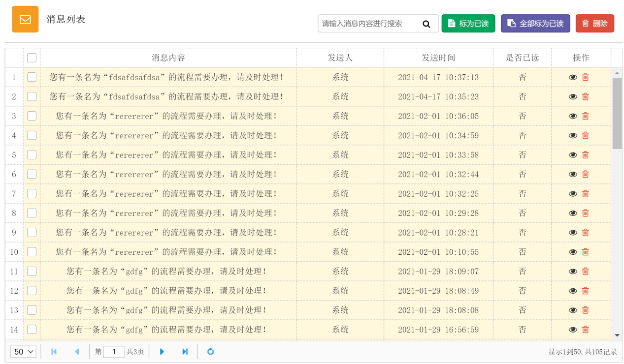This screenshot has width=624, height=364.
Task: View message sent at 10:33:58
Action: [573, 155]
